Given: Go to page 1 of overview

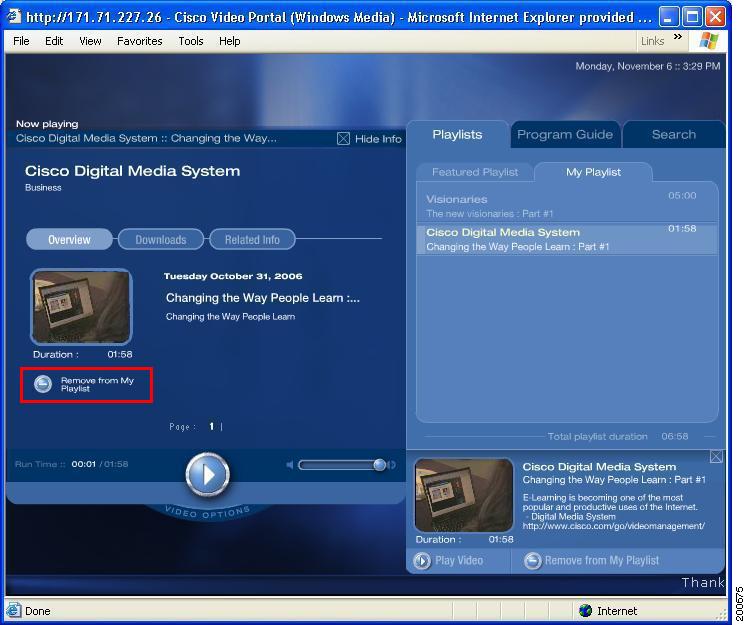Looking at the screenshot, I should 211,426.
